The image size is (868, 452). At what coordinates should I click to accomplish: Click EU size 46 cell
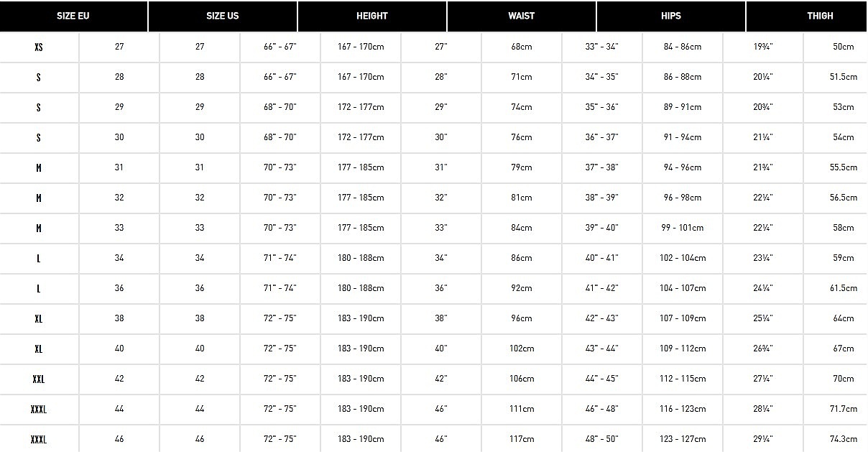(119, 439)
